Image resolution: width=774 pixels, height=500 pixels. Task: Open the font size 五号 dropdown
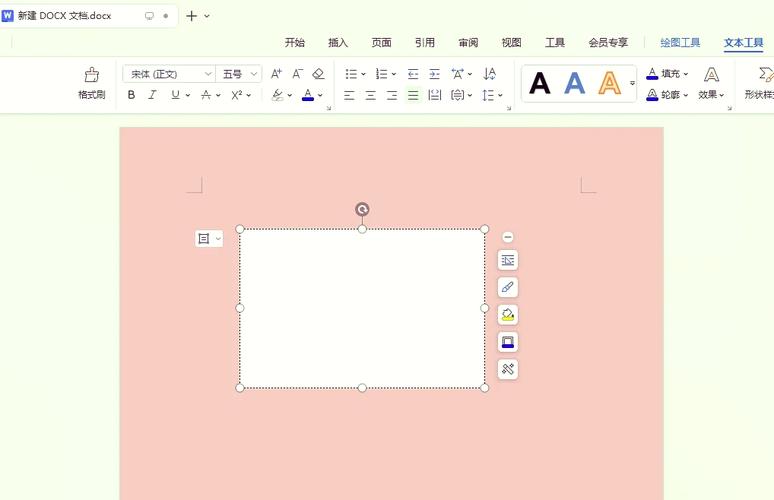tap(254, 74)
